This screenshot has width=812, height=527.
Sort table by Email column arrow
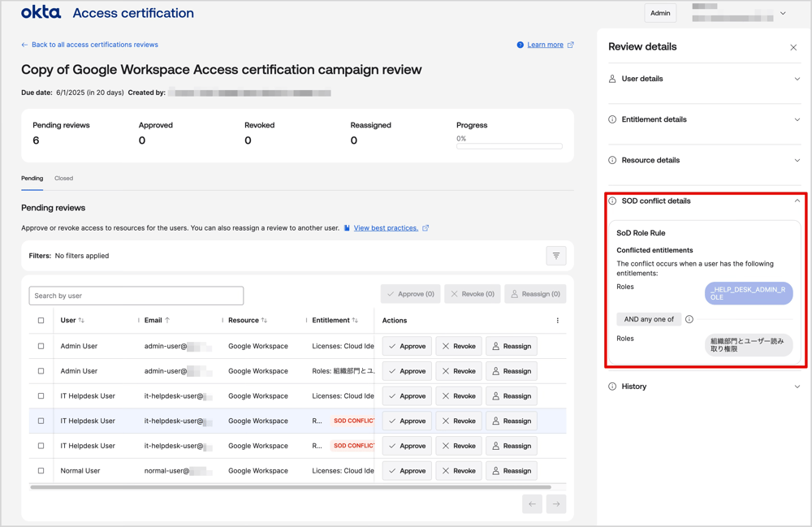[167, 321]
